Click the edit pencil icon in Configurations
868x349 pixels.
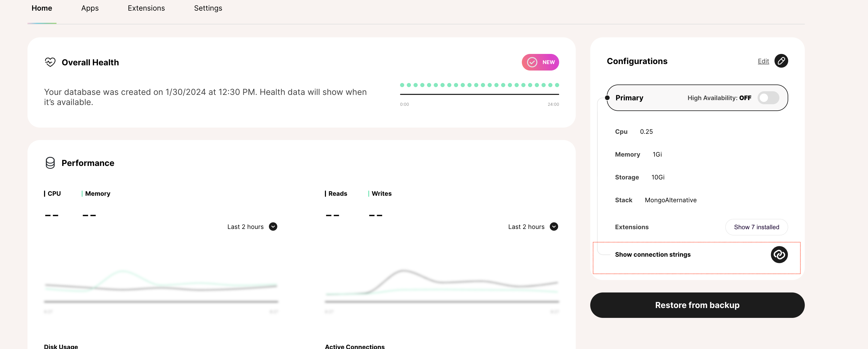click(x=781, y=61)
